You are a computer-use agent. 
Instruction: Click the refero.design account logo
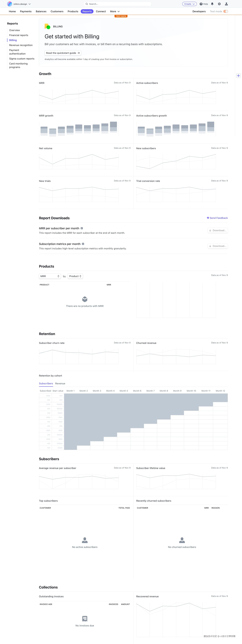coord(9,4)
